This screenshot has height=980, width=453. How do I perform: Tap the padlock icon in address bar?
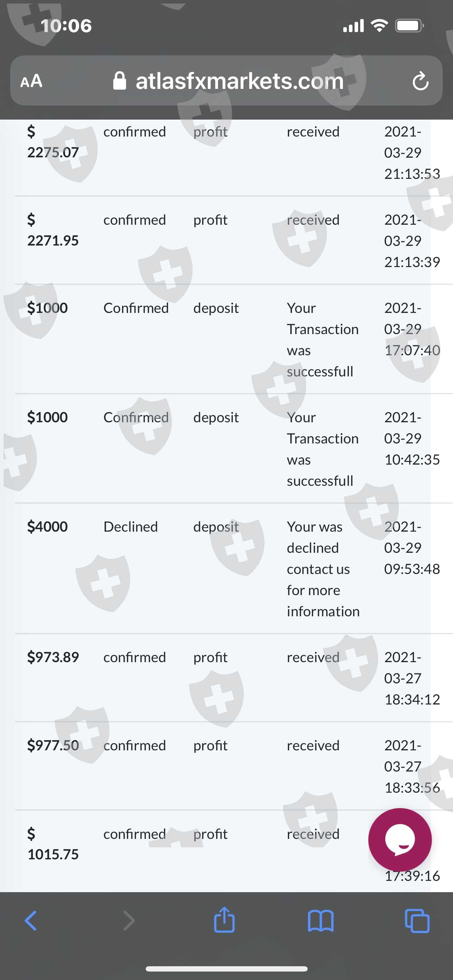[120, 81]
